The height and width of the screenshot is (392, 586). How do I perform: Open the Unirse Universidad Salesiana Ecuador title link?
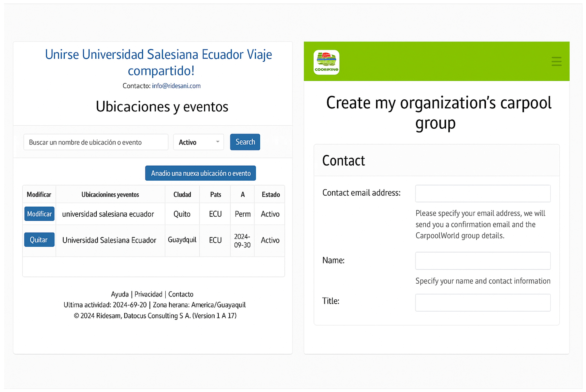158,62
